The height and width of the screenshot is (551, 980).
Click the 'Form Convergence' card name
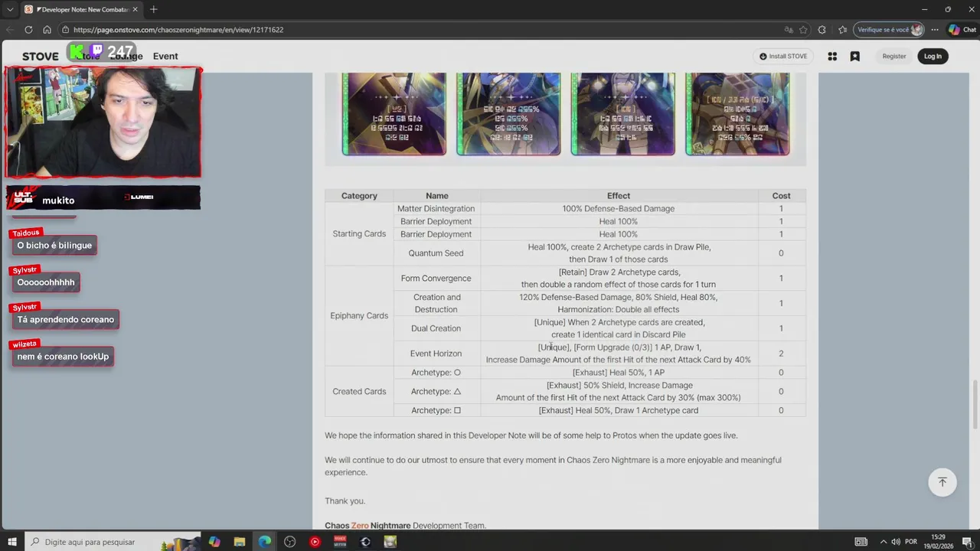tap(436, 279)
